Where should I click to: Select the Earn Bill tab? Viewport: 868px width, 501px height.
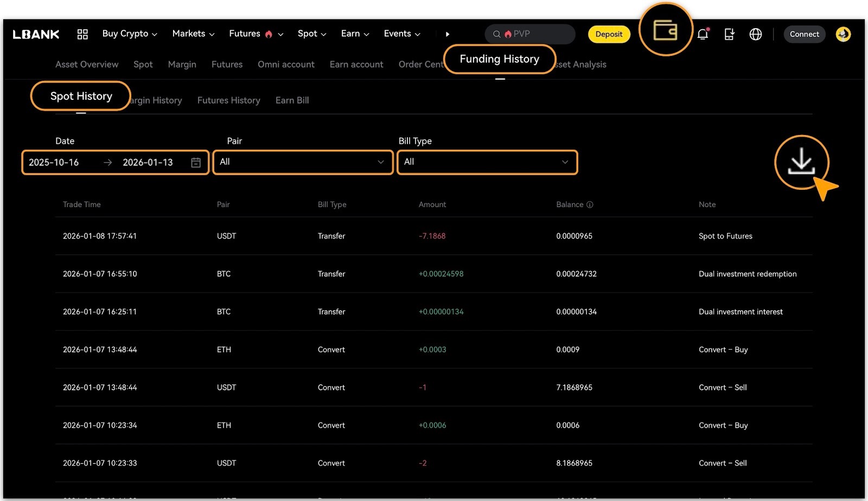click(x=292, y=100)
